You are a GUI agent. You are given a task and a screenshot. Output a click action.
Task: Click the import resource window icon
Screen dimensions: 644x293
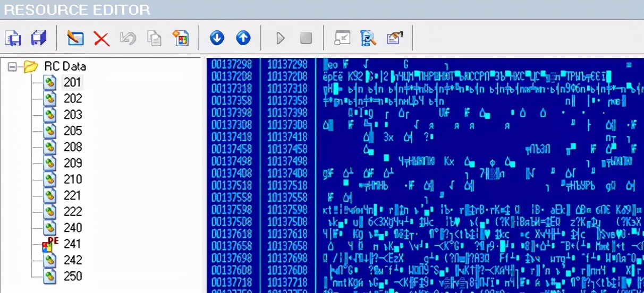[x=342, y=38]
